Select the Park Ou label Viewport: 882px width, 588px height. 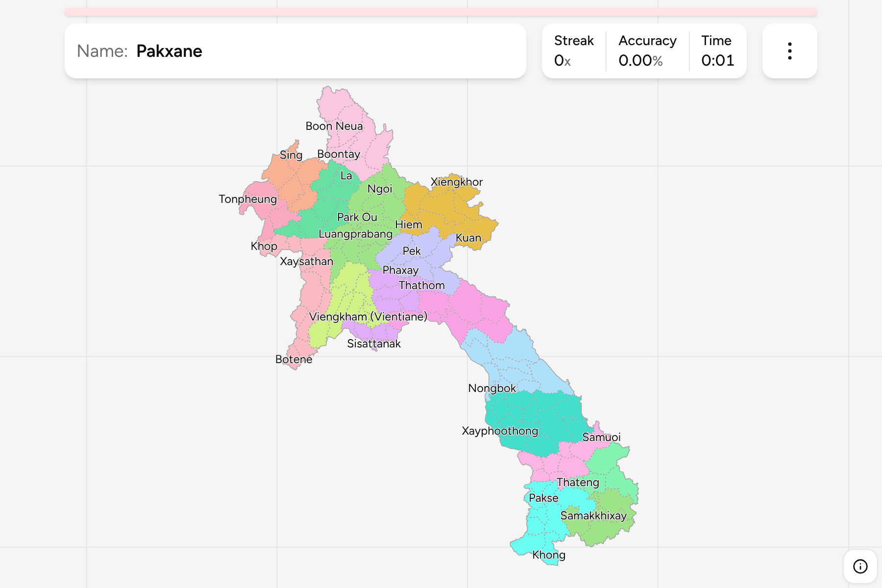coord(357,217)
